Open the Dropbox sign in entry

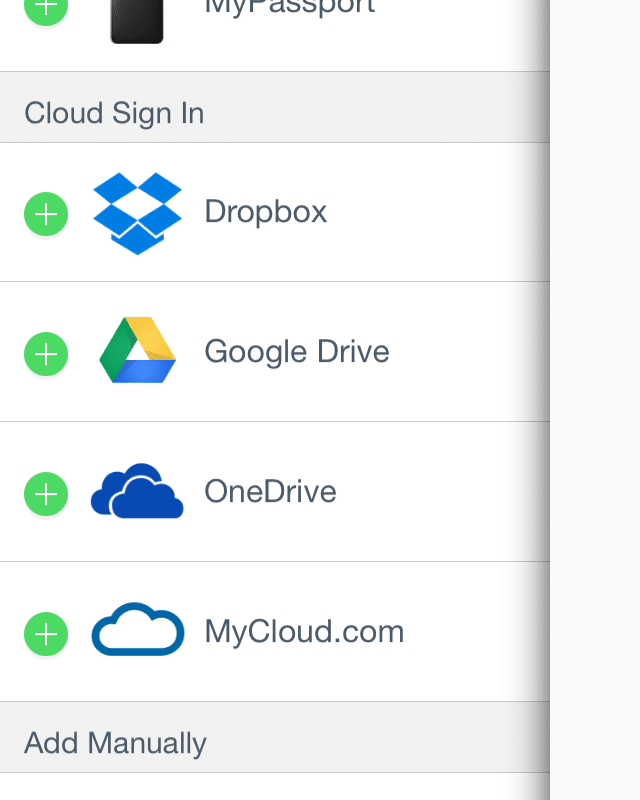click(x=275, y=212)
